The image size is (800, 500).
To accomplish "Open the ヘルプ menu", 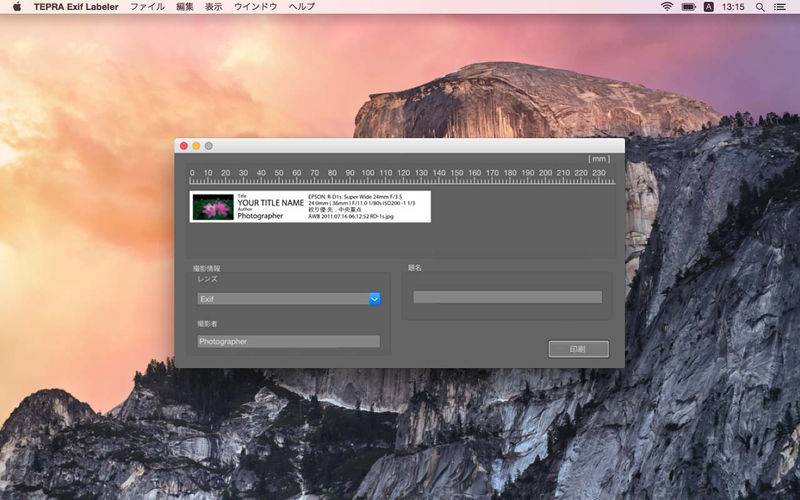I will pos(302,7).
